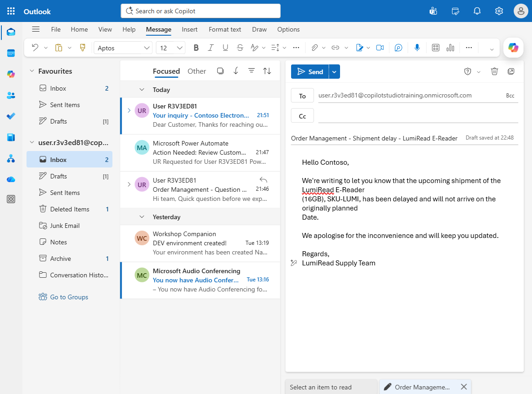Add Teams meeting video icon
Viewport: 532px width, 394px height.
click(x=380, y=48)
